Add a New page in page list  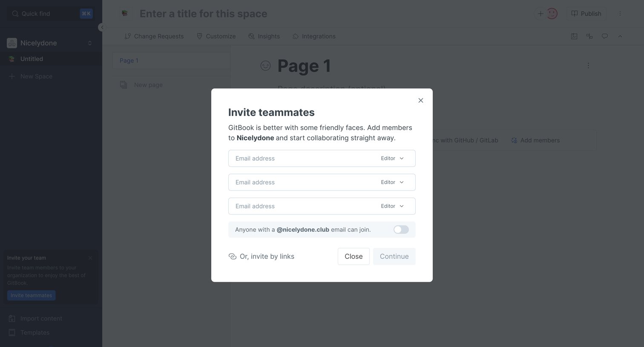click(x=141, y=85)
